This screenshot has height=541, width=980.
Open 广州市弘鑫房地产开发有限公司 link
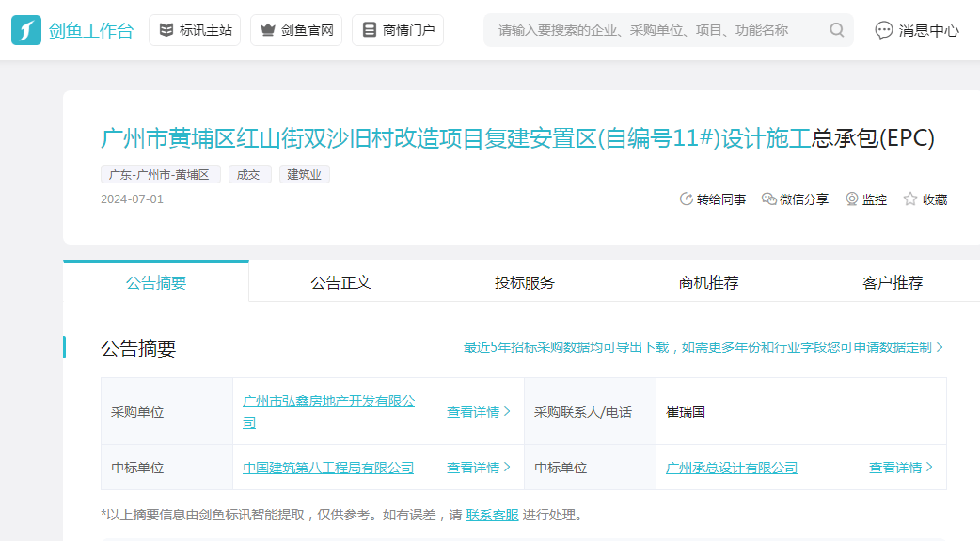[328, 411]
